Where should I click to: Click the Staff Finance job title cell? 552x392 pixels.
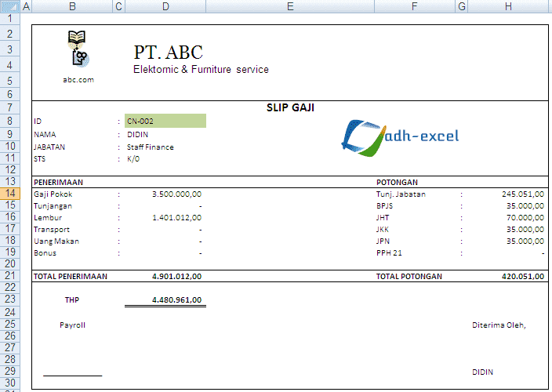(x=151, y=147)
